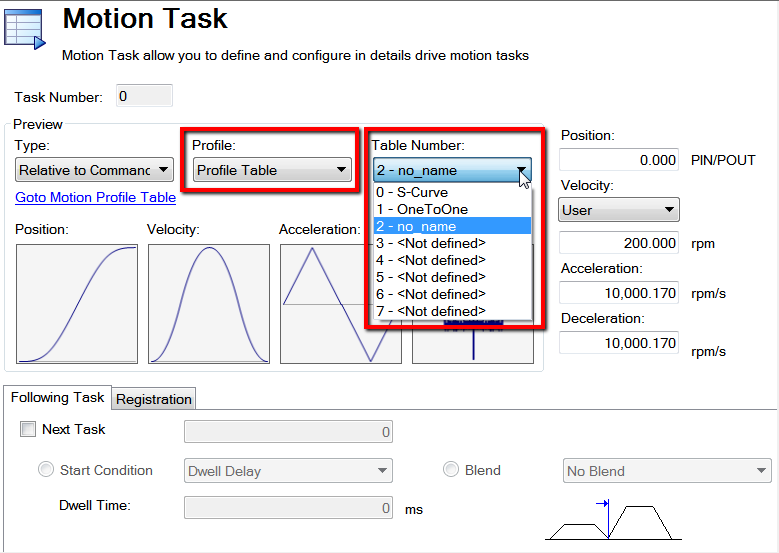Switch to the Registration tab
This screenshot has height=553, width=779.
pyautogui.click(x=154, y=399)
